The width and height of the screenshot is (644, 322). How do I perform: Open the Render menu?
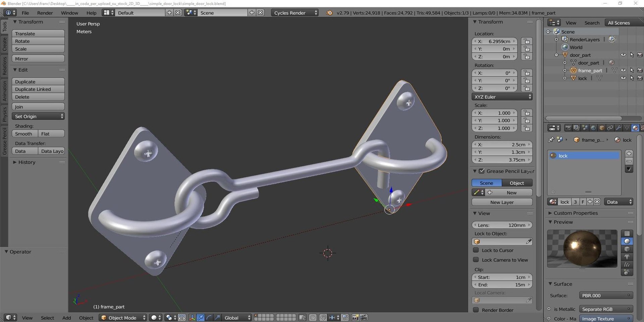pyautogui.click(x=45, y=13)
